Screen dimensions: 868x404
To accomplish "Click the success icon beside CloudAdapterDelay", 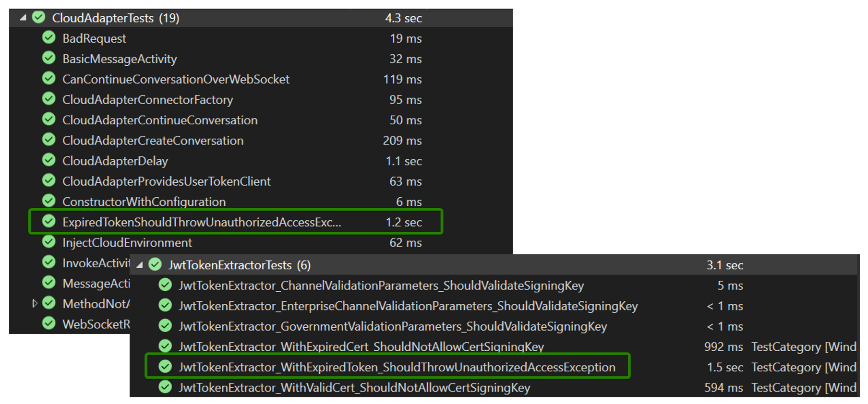I will (x=48, y=160).
